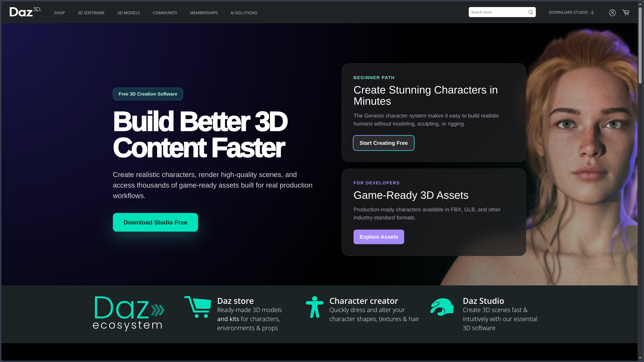The width and height of the screenshot is (644, 362).
Task: Click the Character creator figure icon
Action: (x=314, y=307)
